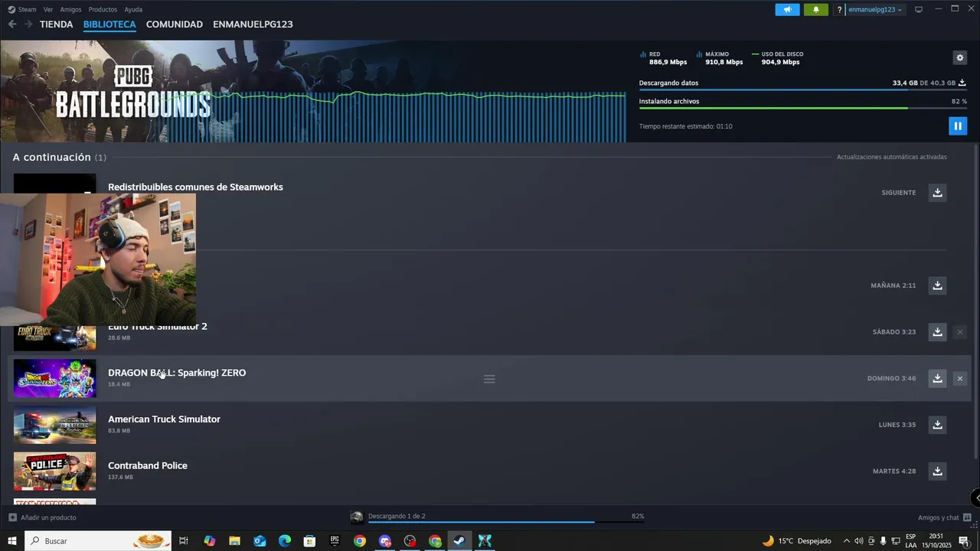Click SIGUIENTE label
Image resolution: width=980 pixels, height=551 pixels.
pos(899,193)
